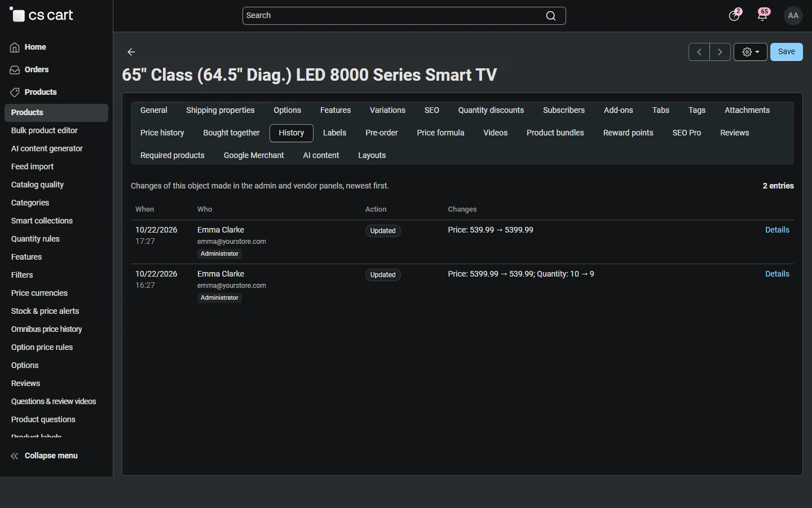Save the product changes
The image size is (812, 508).
pyautogui.click(x=787, y=52)
